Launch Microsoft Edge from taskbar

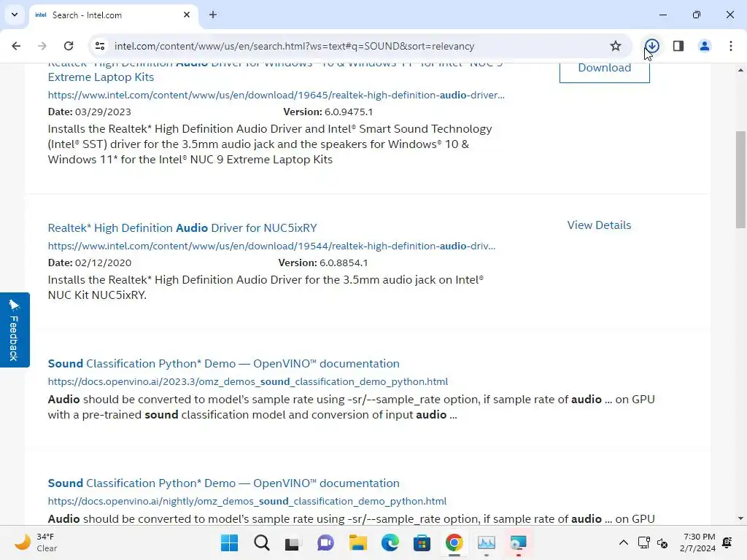(390, 542)
